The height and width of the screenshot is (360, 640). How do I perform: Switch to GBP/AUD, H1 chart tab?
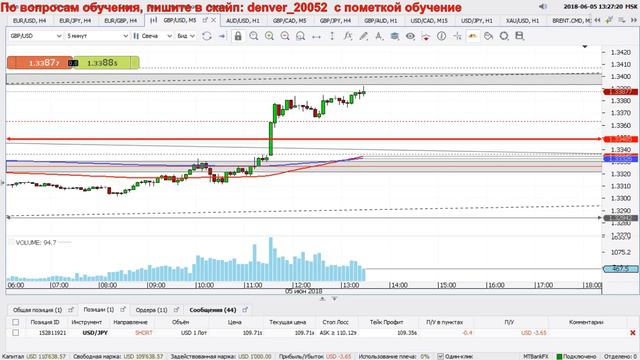click(x=380, y=20)
